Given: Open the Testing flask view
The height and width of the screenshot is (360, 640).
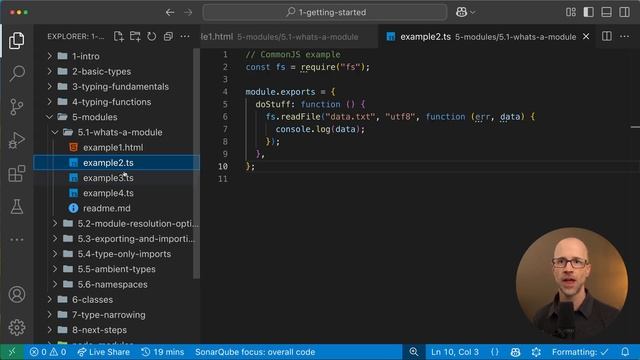Looking at the screenshot, I should 17,207.
